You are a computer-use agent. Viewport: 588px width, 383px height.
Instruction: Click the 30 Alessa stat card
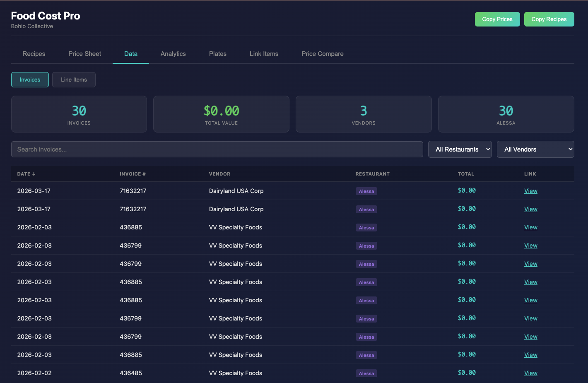506,114
